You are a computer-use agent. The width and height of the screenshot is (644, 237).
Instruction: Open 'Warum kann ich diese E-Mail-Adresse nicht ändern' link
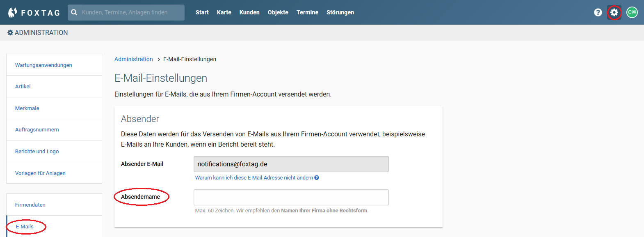[x=254, y=178]
